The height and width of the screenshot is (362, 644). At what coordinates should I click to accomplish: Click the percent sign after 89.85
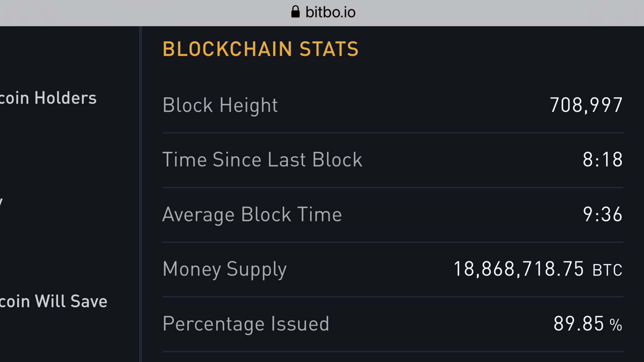(616, 325)
